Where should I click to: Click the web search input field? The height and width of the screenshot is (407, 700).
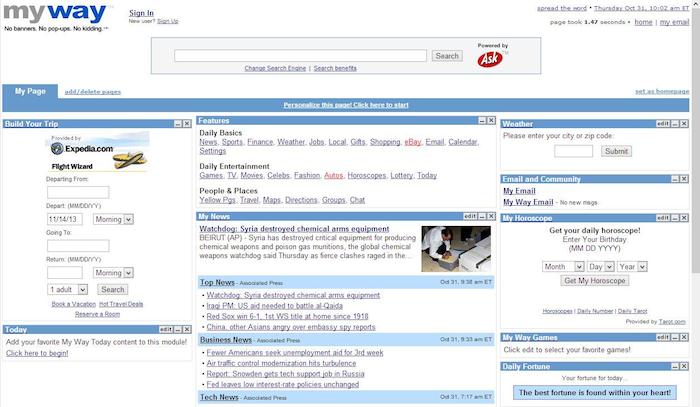coord(301,56)
